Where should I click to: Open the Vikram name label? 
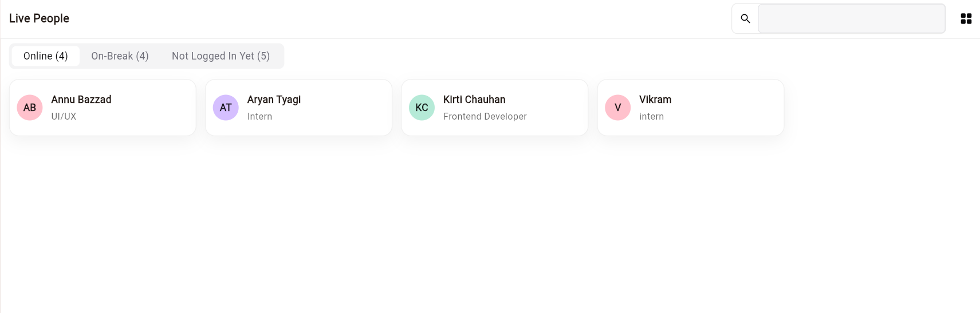click(x=655, y=100)
